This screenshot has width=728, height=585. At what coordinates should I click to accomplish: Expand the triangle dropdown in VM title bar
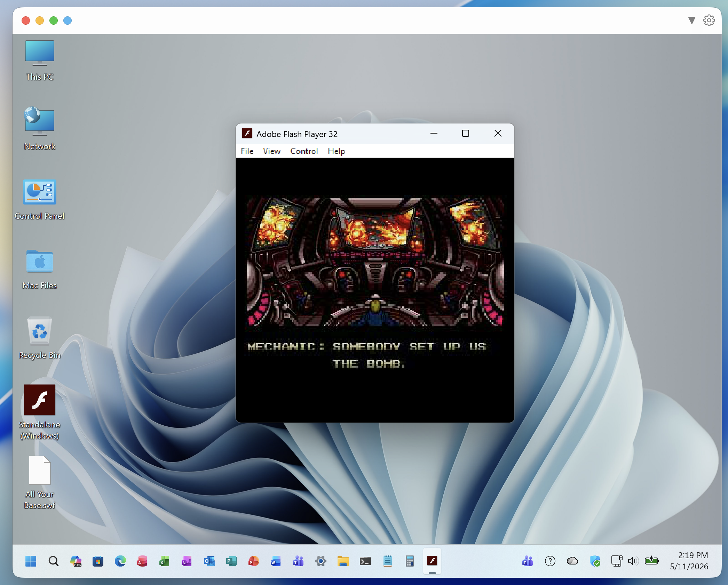coord(692,21)
